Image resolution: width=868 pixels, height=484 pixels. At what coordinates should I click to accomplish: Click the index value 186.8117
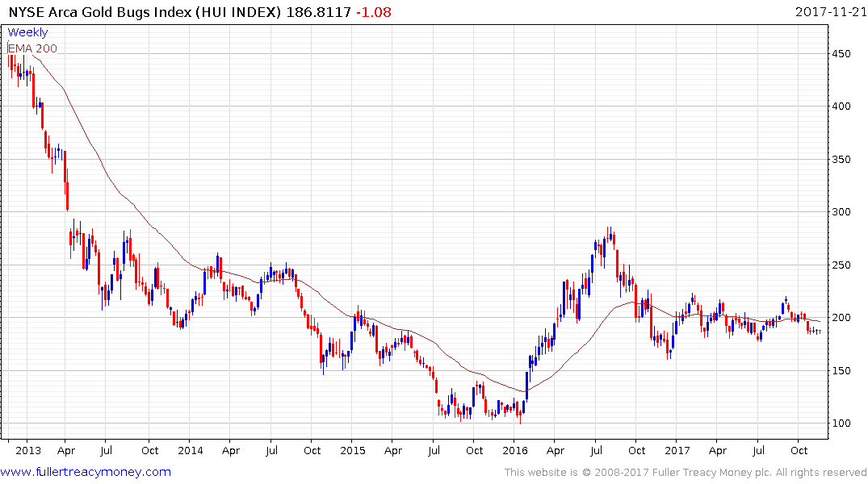click(318, 11)
